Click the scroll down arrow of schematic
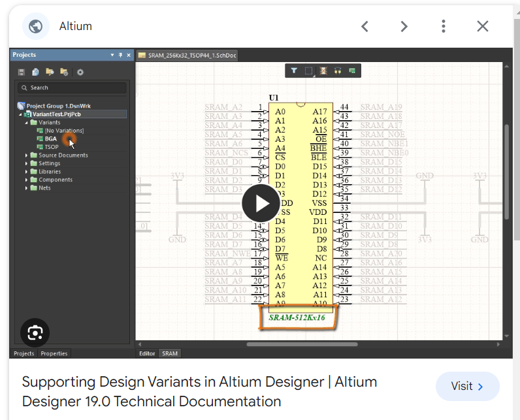Screen dimensions: 520x420 coord(506,336)
